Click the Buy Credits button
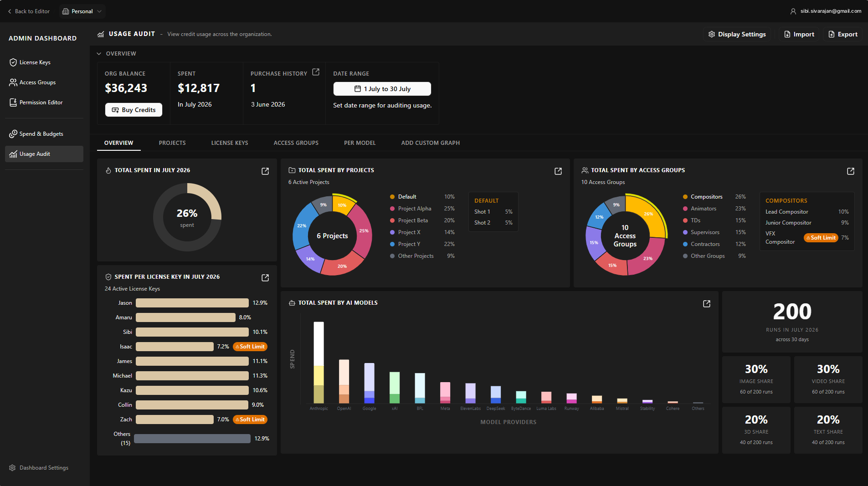 pos(134,110)
